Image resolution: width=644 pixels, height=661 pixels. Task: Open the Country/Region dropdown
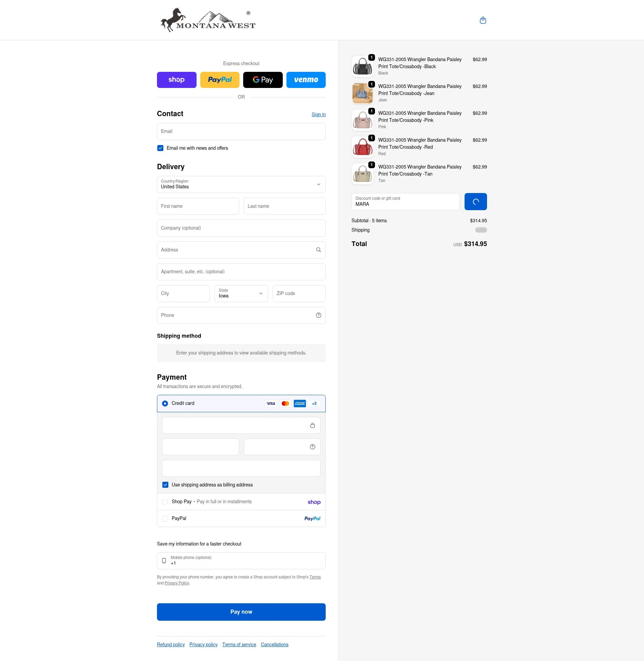click(241, 184)
